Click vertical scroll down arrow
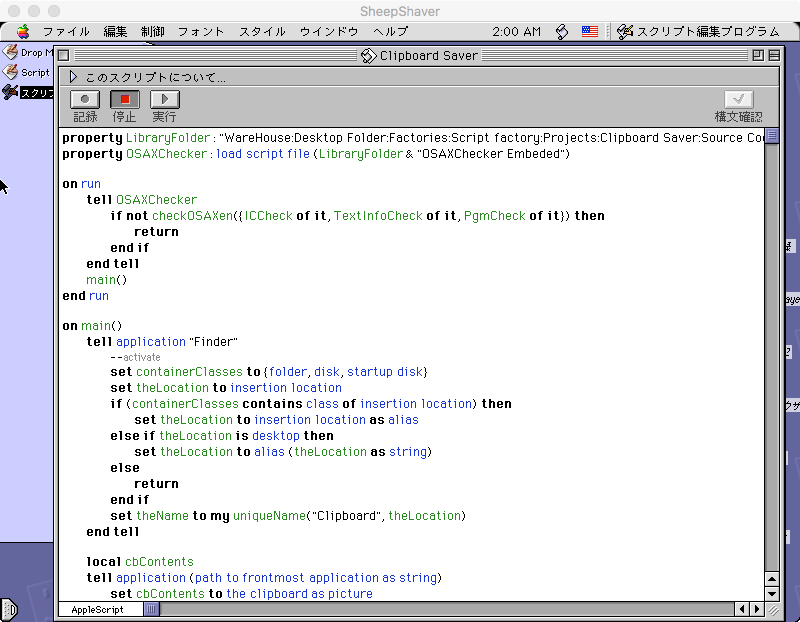 [772, 594]
